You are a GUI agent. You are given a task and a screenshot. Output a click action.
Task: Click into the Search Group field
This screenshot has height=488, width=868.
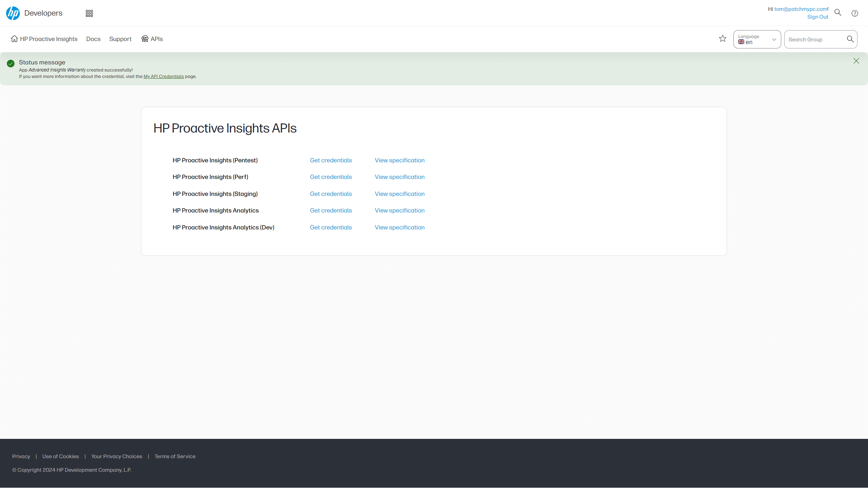[814, 40]
